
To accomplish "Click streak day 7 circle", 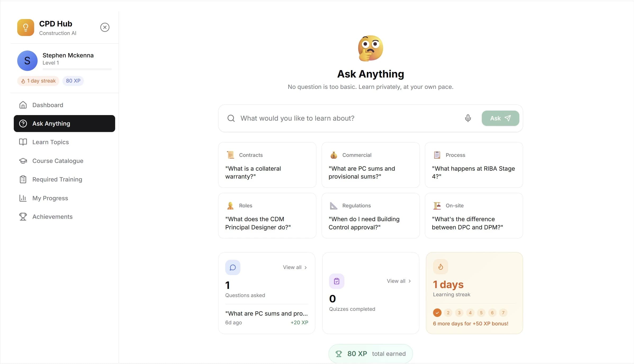I will pos(503,313).
